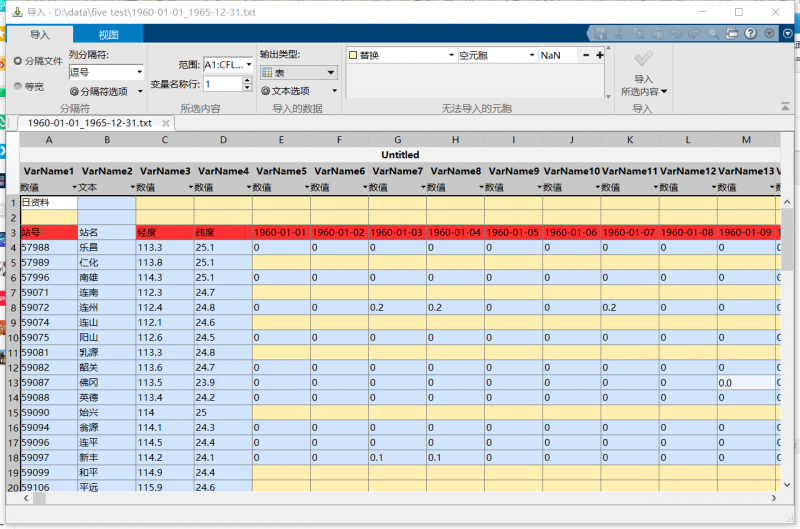Click the NaN replacement value input field
800x529 pixels.
tap(556, 55)
